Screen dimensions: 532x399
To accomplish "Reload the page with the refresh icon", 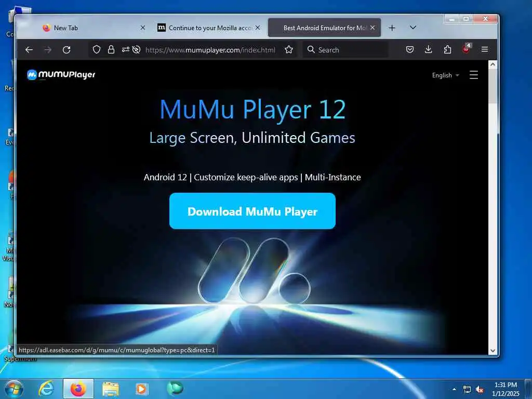I will pos(66,50).
